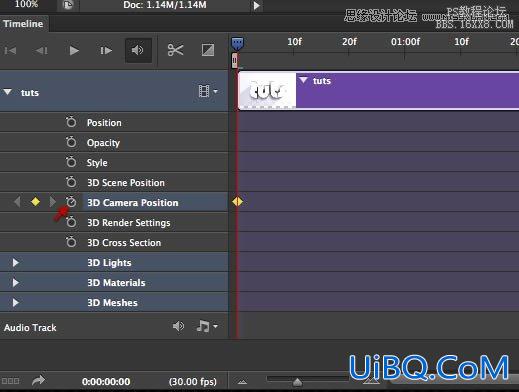Screen dimensions: 519x392
Task: Select the Timeline panel tab
Action: [23, 24]
